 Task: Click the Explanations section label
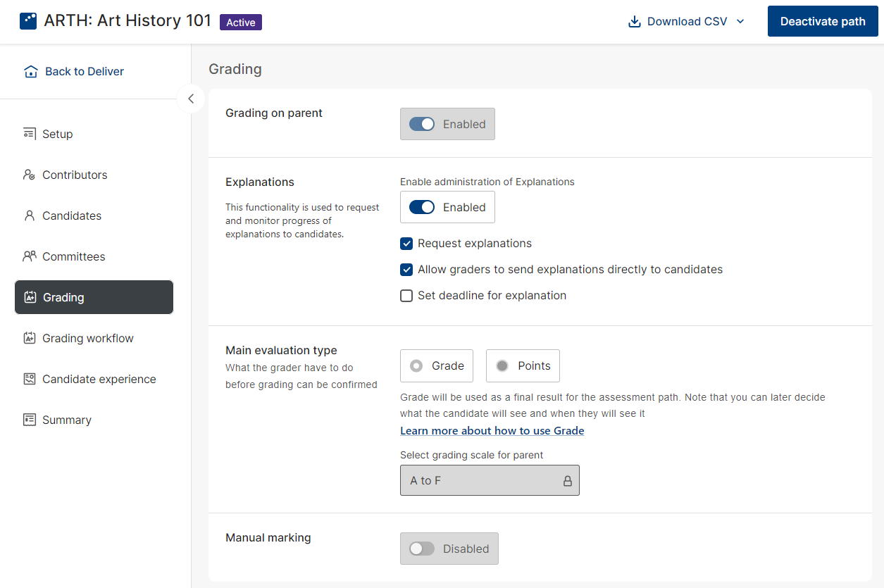(260, 182)
